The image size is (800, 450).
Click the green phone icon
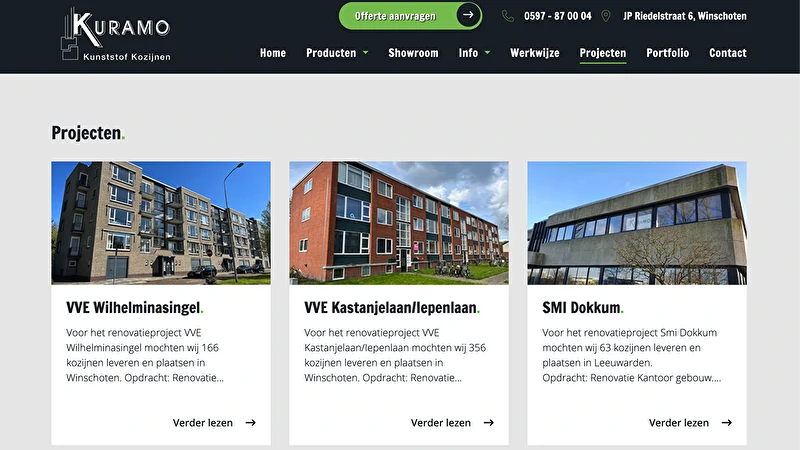[x=508, y=16]
